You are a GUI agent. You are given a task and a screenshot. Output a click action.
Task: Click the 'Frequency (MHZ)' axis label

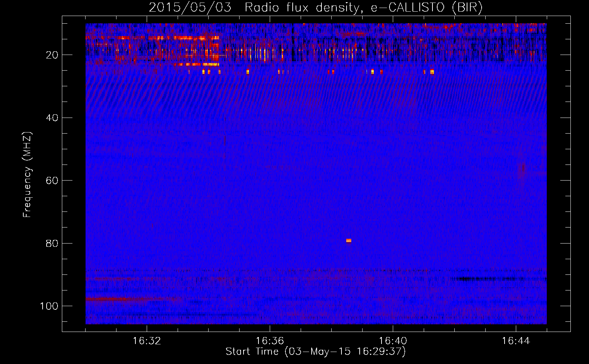point(27,175)
